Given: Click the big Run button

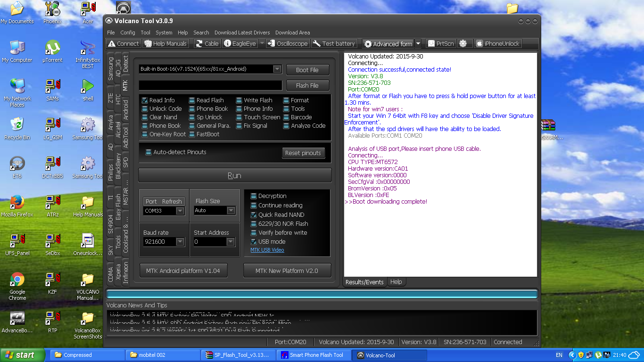Looking at the screenshot, I should tap(235, 175).
